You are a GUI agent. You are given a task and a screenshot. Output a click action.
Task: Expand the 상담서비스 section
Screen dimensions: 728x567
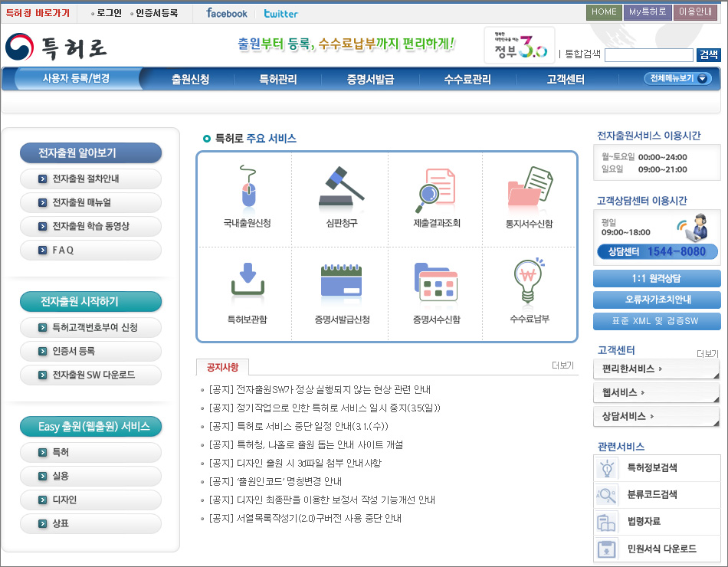point(656,417)
